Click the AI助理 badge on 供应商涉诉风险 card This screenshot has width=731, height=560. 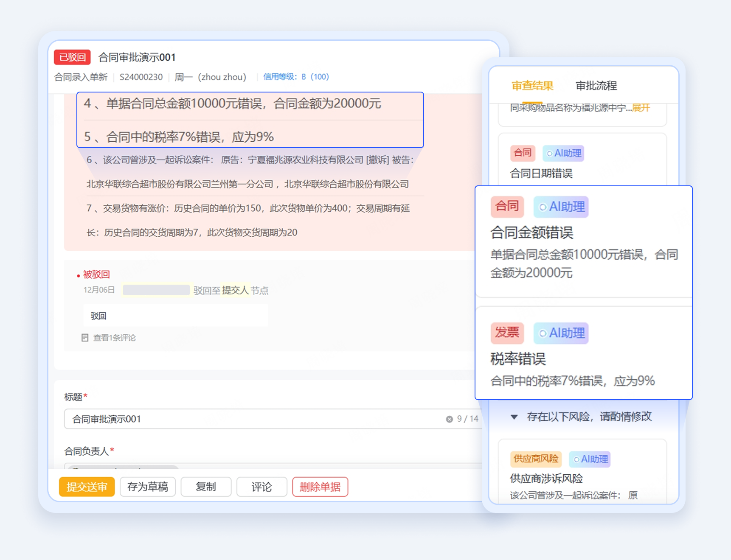click(590, 459)
